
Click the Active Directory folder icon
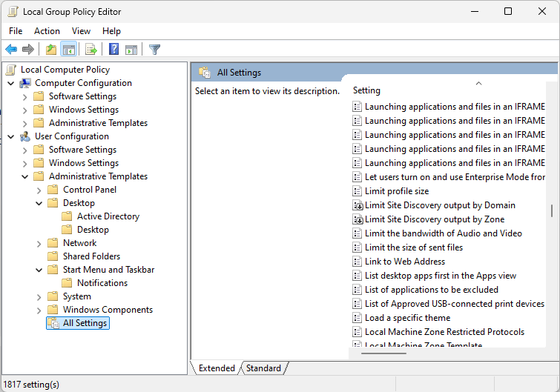click(67, 216)
